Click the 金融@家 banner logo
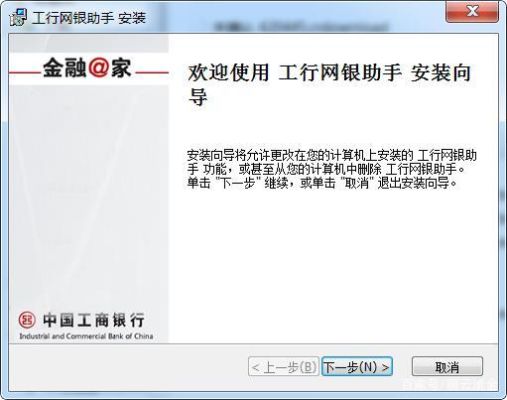Viewport: 507px width, 400px height. pyautogui.click(x=87, y=68)
